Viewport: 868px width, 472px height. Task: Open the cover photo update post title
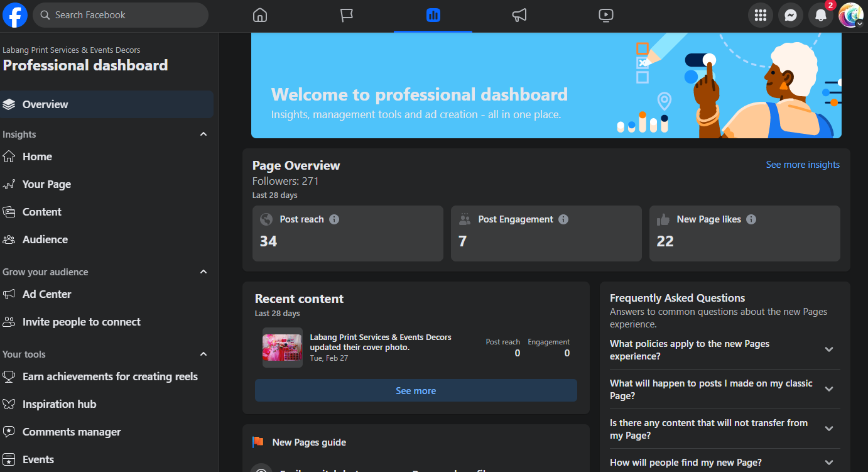(381, 343)
